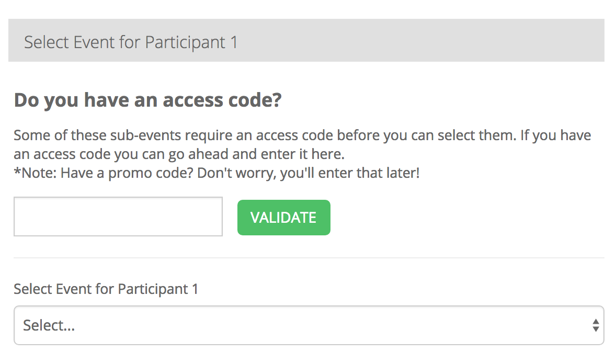The width and height of the screenshot is (616, 364).
Task: Focus the empty box left of VALIDATE
Action: 118,217
